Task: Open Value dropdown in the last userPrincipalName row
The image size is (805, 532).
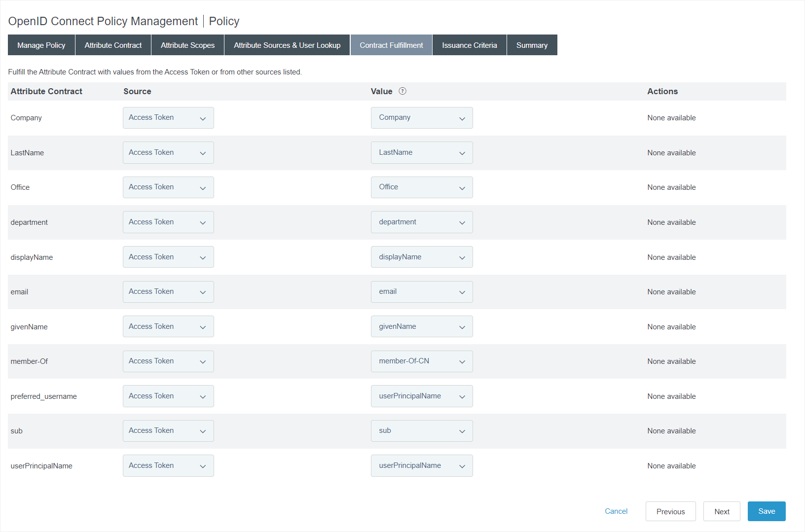Action: click(422, 465)
